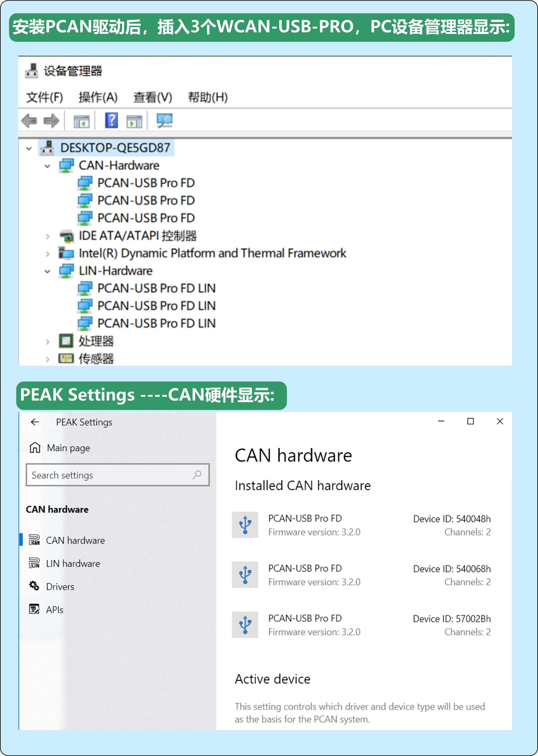Click USB icon of device ID 57002Bh

pyautogui.click(x=245, y=625)
